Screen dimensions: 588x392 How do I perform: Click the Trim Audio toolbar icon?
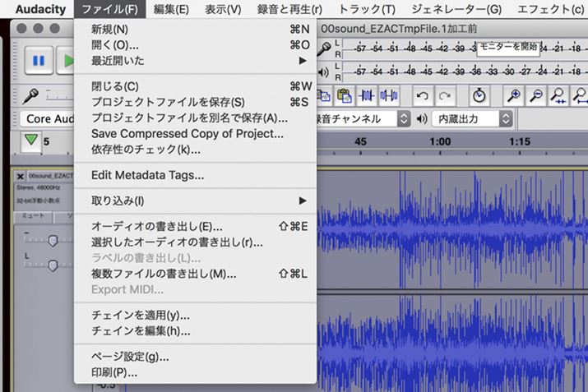point(366,95)
